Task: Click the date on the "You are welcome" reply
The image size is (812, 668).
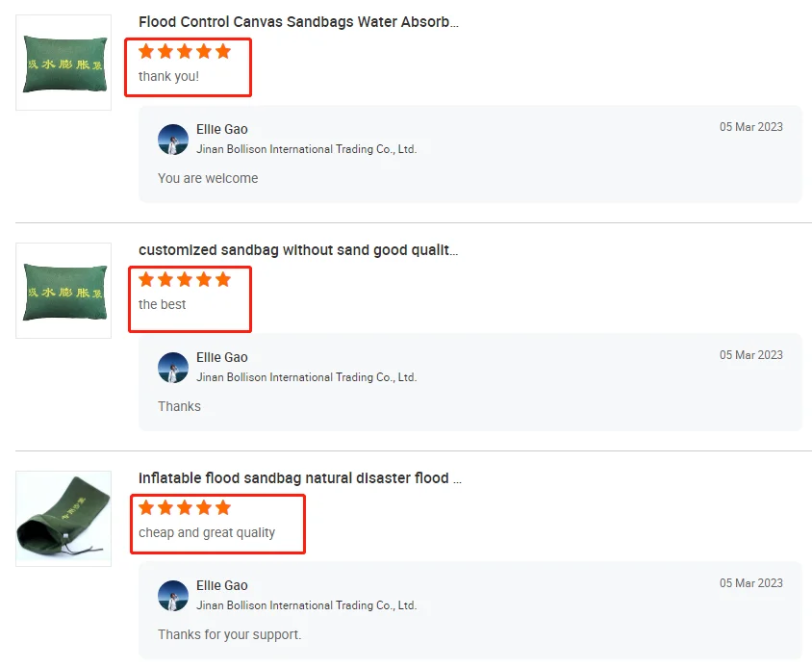Action: [750, 127]
